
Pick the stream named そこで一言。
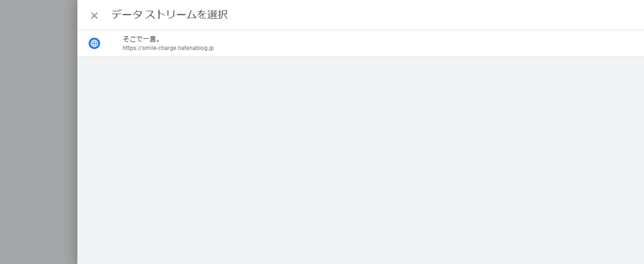(x=361, y=43)
